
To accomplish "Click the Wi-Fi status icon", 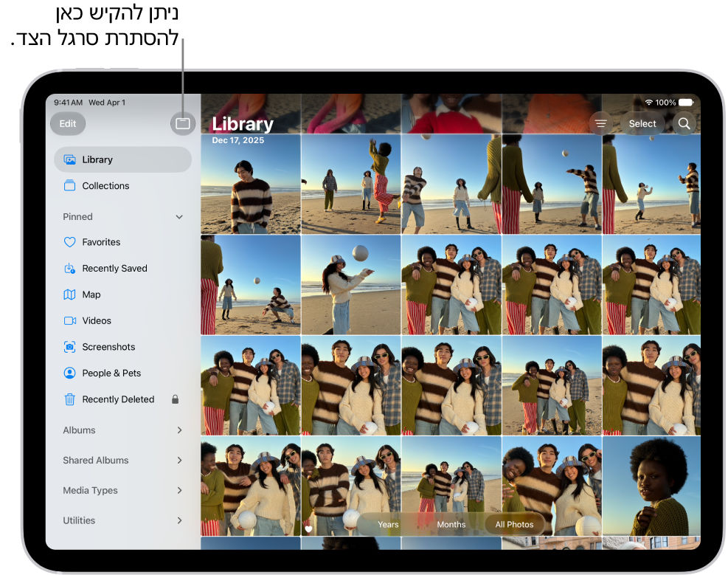I will 648,102.
